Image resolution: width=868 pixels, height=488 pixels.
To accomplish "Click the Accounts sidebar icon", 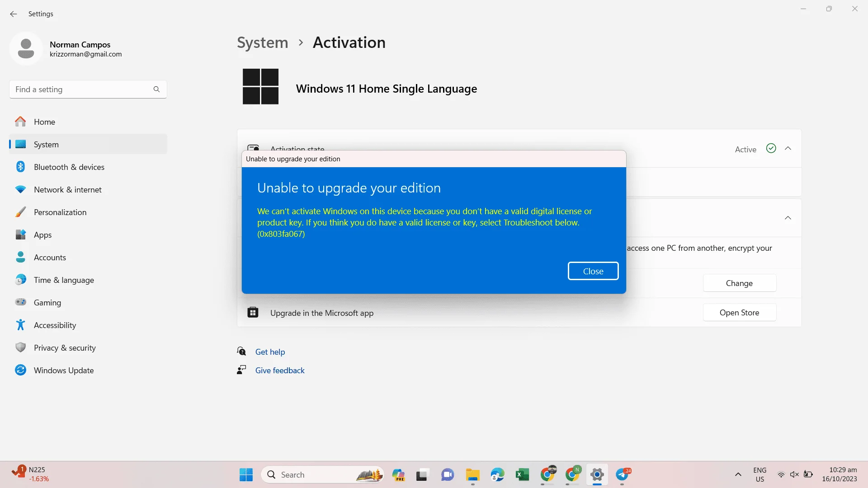I will pos(21,257).
